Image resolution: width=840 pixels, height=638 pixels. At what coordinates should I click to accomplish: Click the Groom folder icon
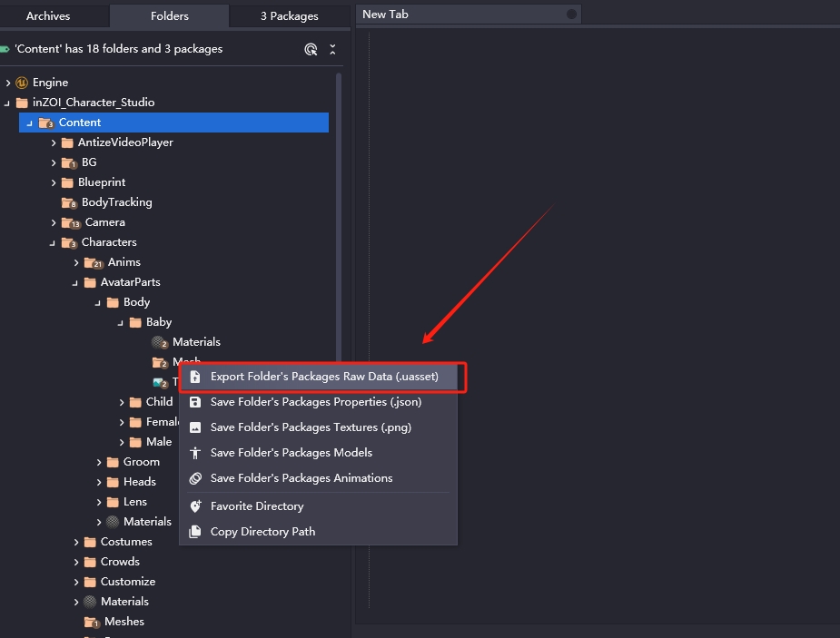113,462
